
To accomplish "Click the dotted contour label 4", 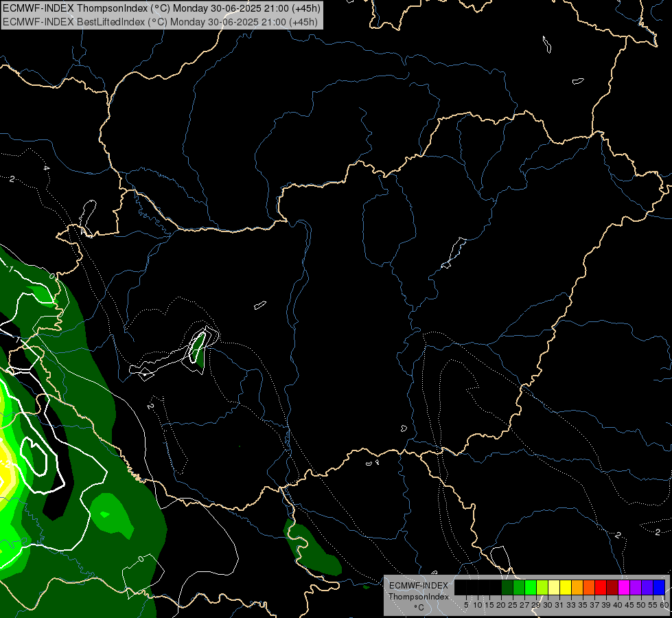I will 46,168.
